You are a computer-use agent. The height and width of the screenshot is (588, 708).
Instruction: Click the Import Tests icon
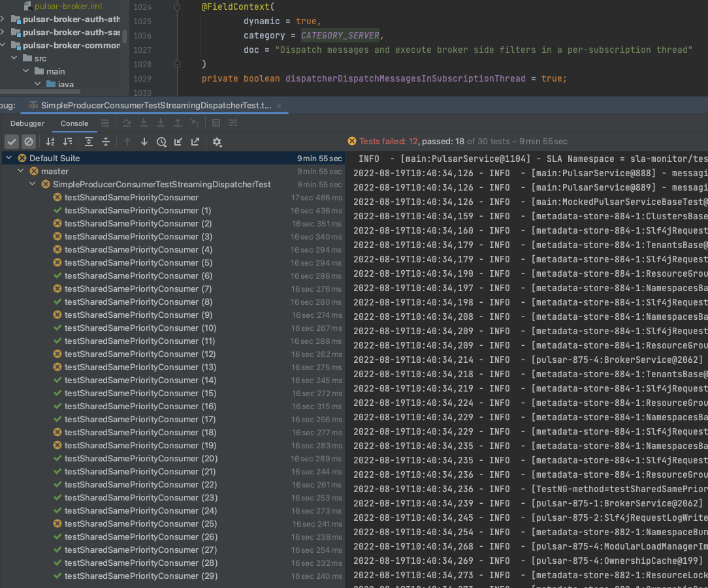(x=178, y=142)
